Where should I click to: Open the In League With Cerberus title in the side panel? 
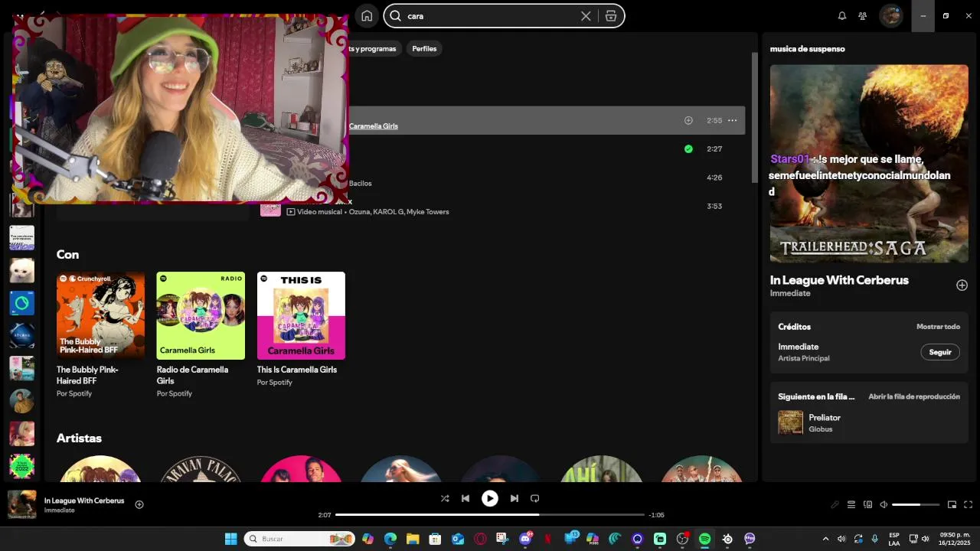839,280
